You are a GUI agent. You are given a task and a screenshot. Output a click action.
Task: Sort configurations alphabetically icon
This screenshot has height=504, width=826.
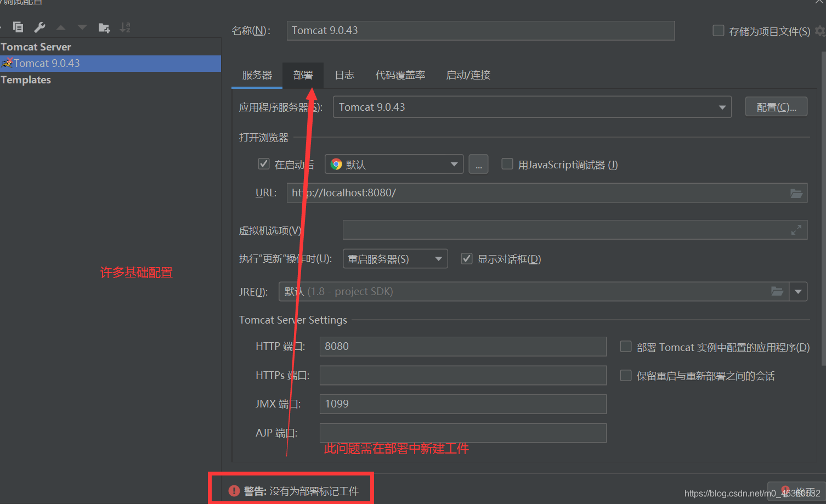[x=126, y=27]
